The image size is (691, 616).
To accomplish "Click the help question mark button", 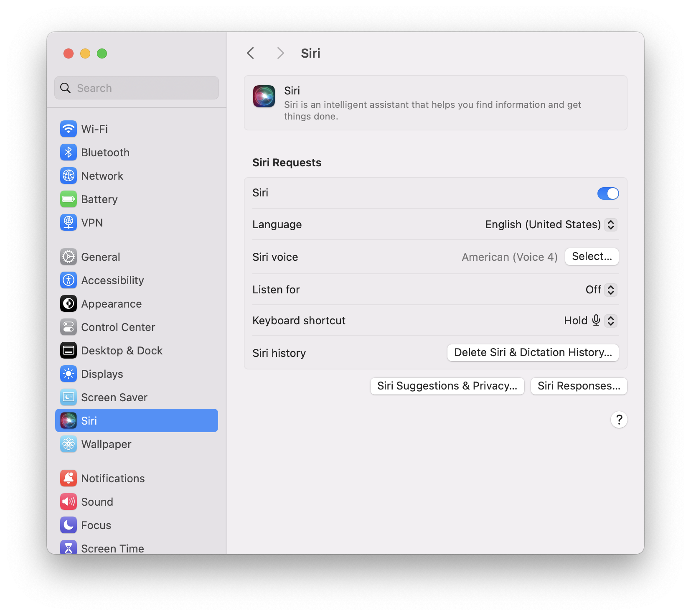I will (619, 420).
